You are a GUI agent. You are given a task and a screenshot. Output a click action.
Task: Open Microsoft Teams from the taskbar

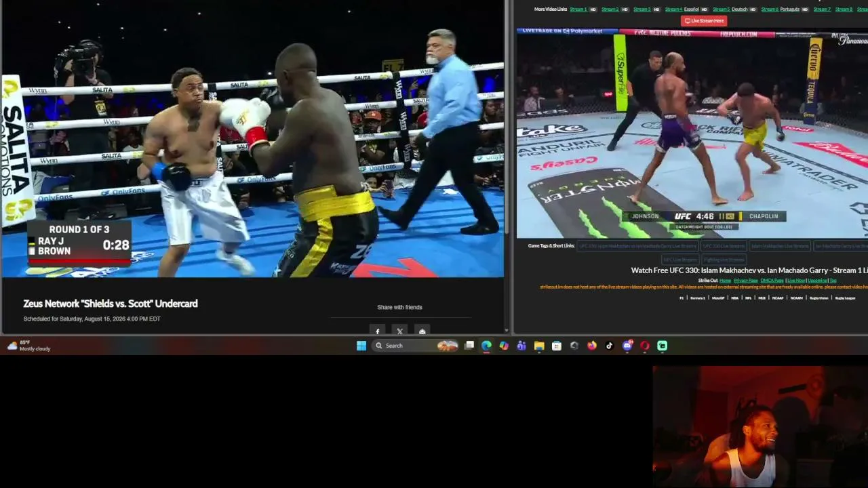point(521,346)
